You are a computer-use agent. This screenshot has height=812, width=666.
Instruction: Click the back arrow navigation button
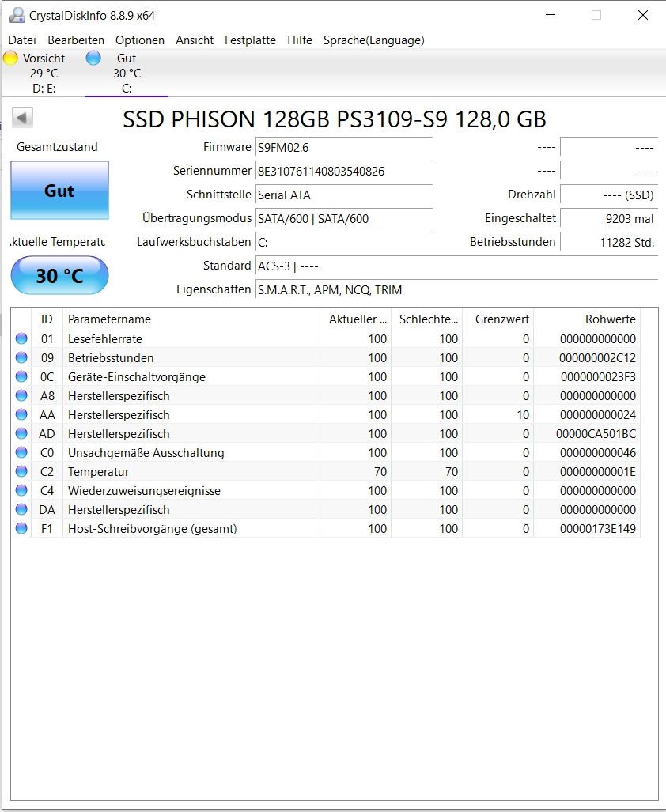22,117
